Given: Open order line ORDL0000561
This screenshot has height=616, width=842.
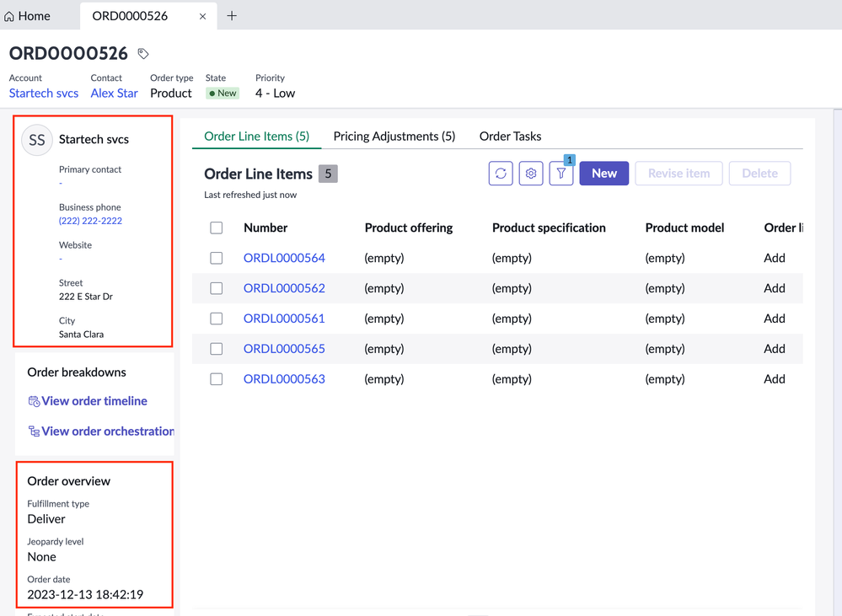Looking at the screenshot, I should (x=284, y=318).
